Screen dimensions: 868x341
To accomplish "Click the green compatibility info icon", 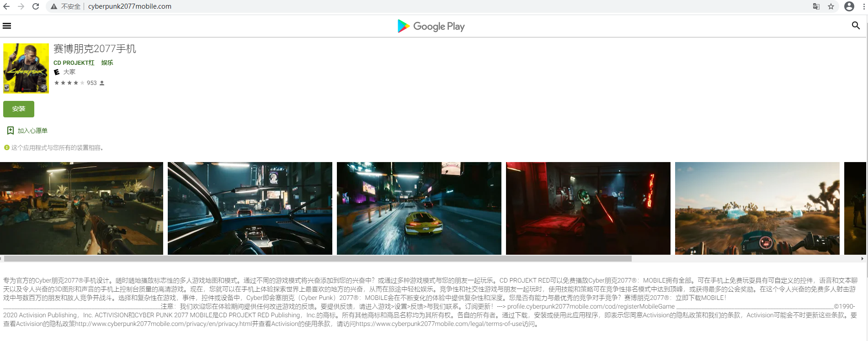I will click(x=7, y=147).
